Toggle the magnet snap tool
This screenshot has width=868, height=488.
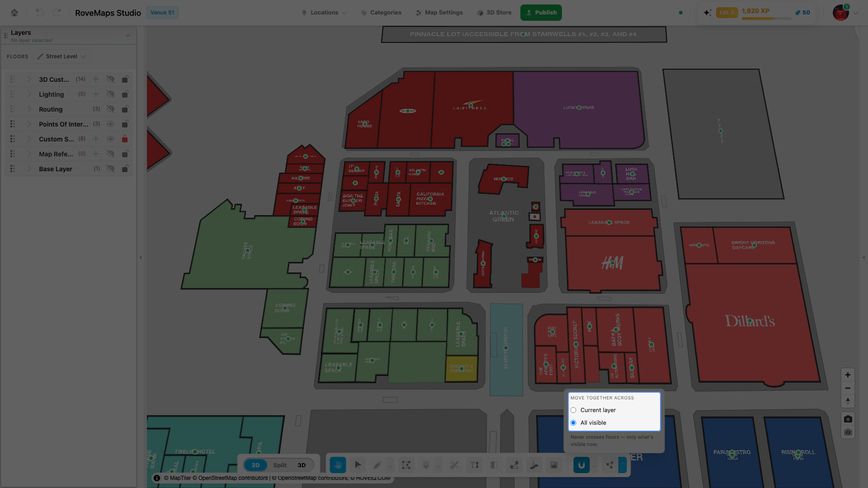point(581,465)
